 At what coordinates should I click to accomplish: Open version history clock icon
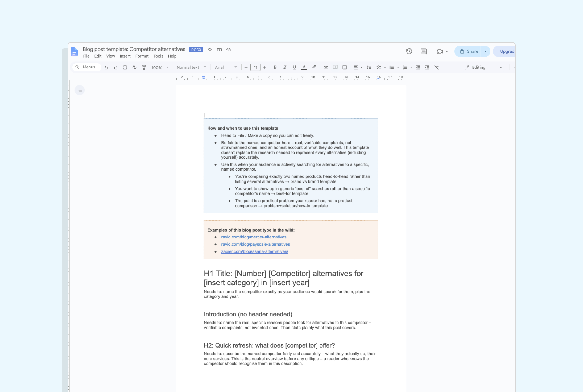point(409,51)
